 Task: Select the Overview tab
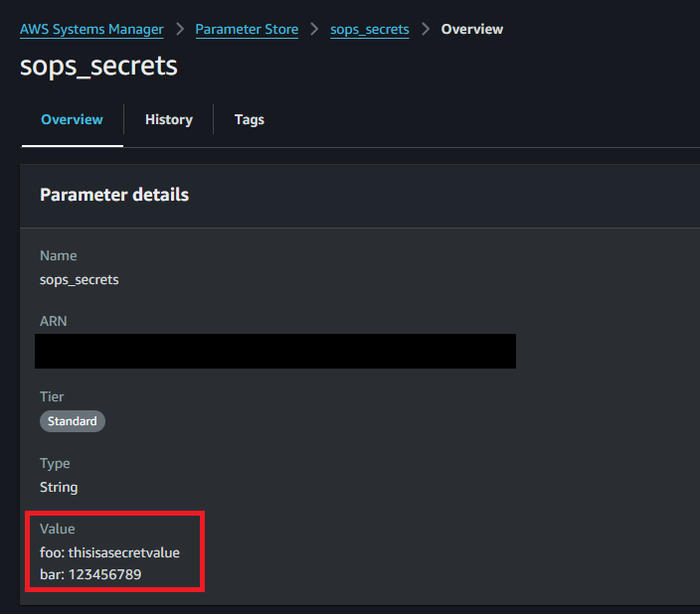tap(72, 119)
